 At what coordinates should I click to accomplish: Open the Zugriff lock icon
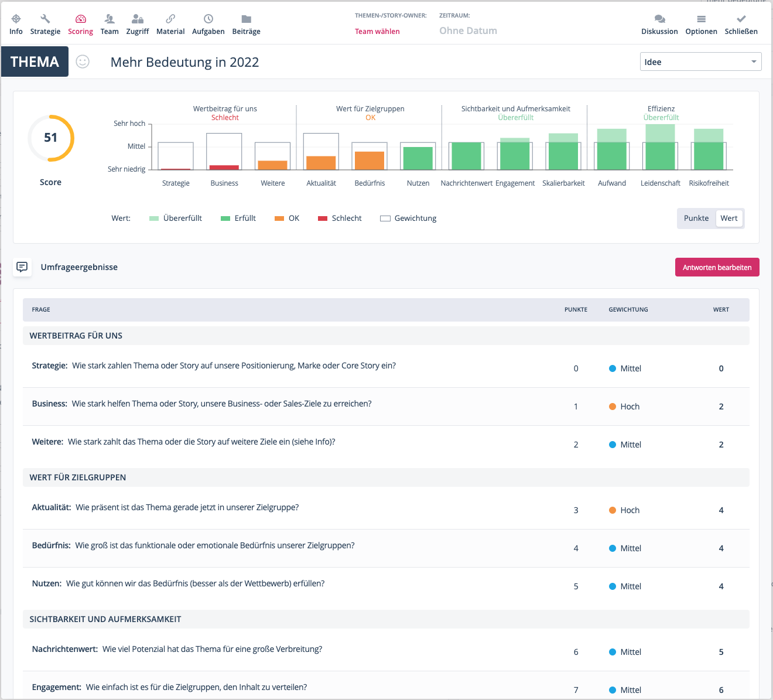[x=138, y=19]
